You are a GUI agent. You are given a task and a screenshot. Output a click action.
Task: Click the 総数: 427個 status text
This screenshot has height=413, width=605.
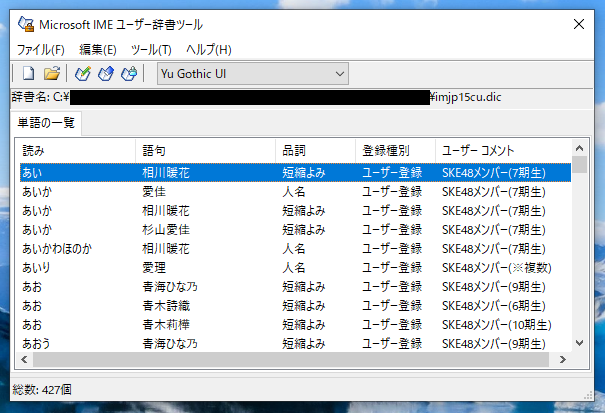coord(42,389)
